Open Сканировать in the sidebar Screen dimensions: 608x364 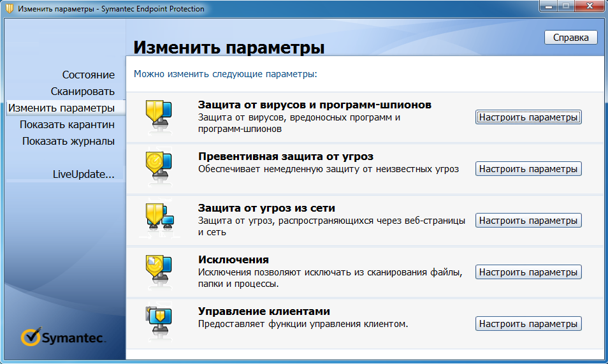point(83,91)
